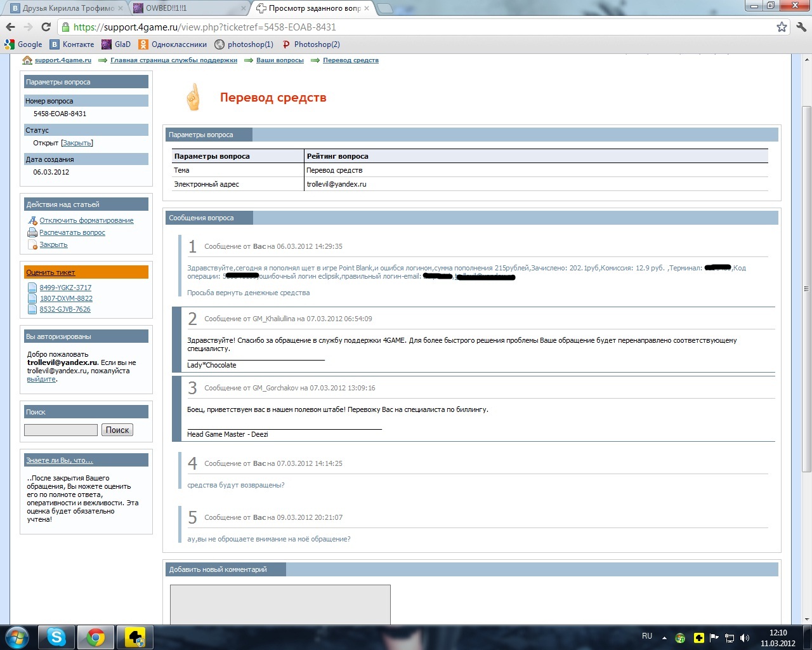Click the Закрыть link next to Открыт status
Image resolution: width=812 pixels, height=650 pixels.
(77, 143)
